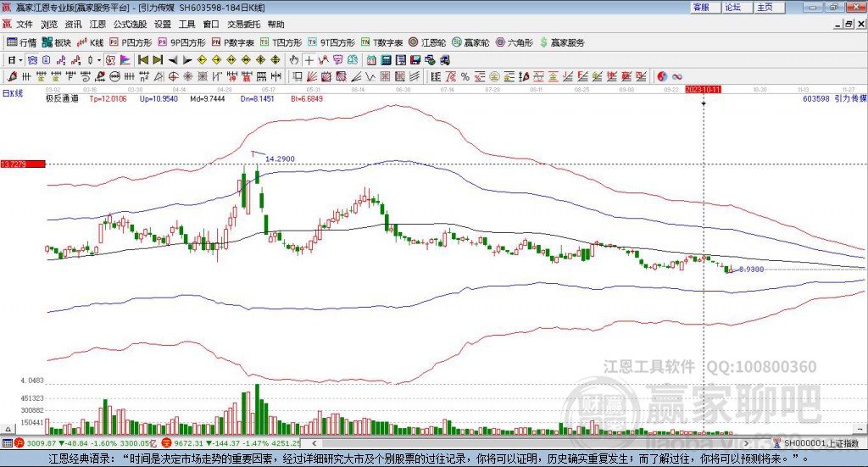Open the 帮助 menu

point(275,25)
